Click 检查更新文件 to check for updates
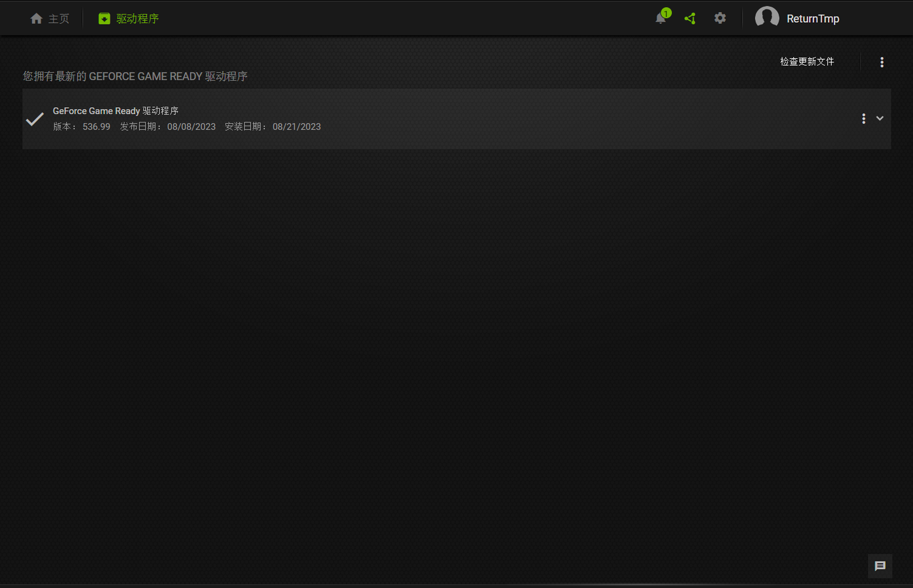 pyautogui.click(x=807, y=61)
